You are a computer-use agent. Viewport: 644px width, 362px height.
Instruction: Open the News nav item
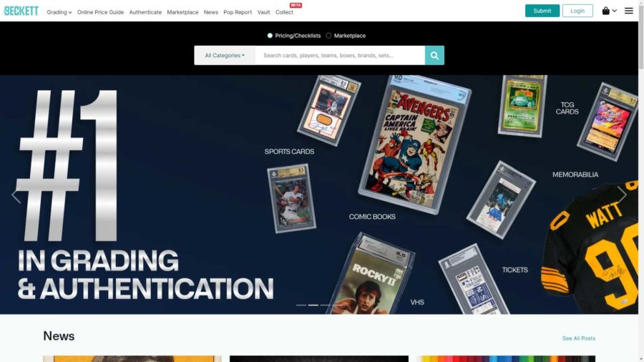pos(210,12)
